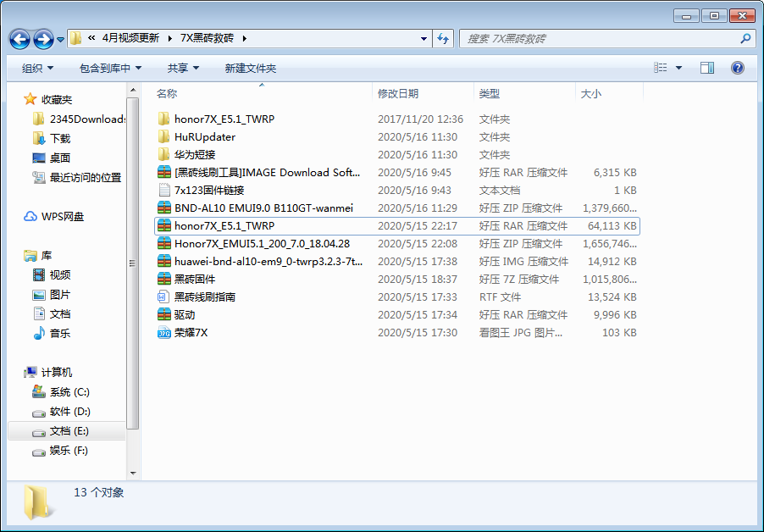Select the huawei-bnd-al10 IMG file icon

point(164,261)
